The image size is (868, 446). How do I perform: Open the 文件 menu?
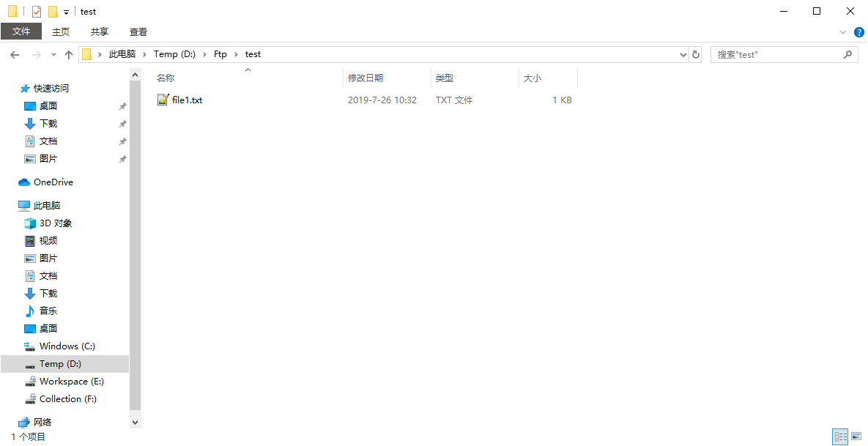pyautogui.click(x=21, y=31)
